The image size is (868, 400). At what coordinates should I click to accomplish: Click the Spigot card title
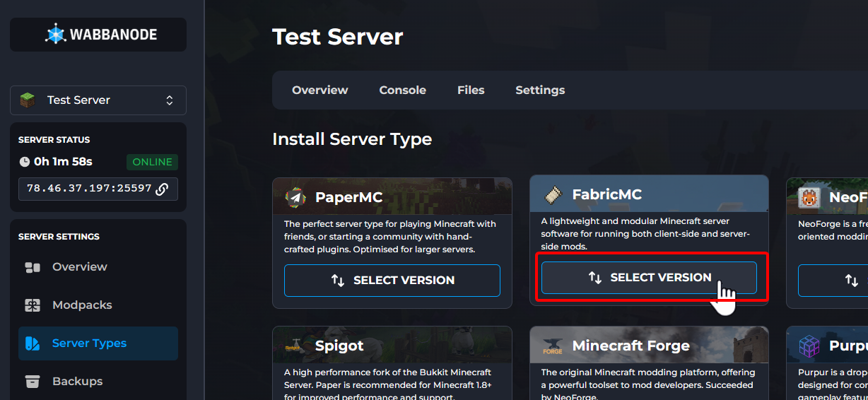coord(339,346)
